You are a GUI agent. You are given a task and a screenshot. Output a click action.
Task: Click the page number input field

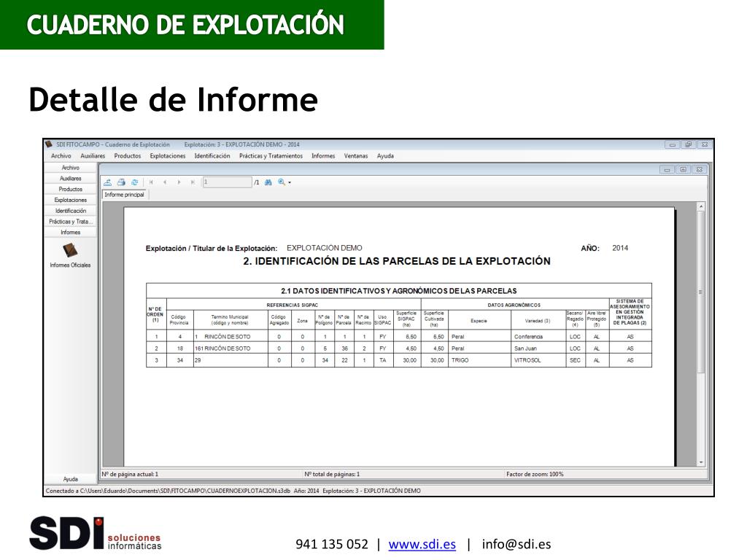pyautogui.click(x=228, y=182)
